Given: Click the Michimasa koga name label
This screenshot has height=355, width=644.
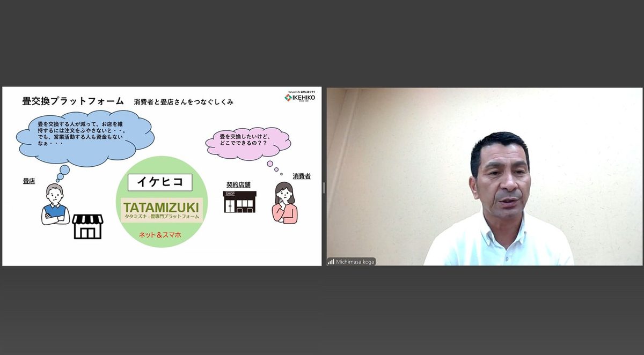Looking at the screenshot, I should (x=355, y=262).
